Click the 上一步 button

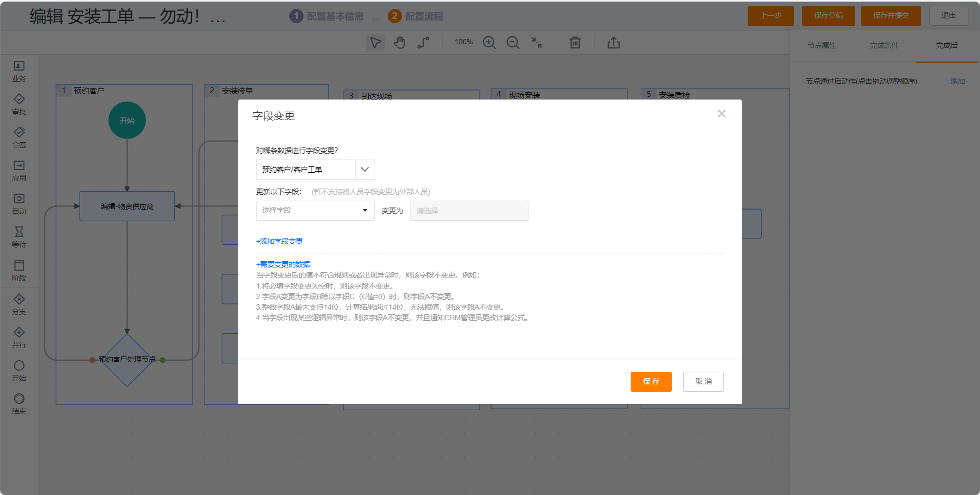coord(771,16)
